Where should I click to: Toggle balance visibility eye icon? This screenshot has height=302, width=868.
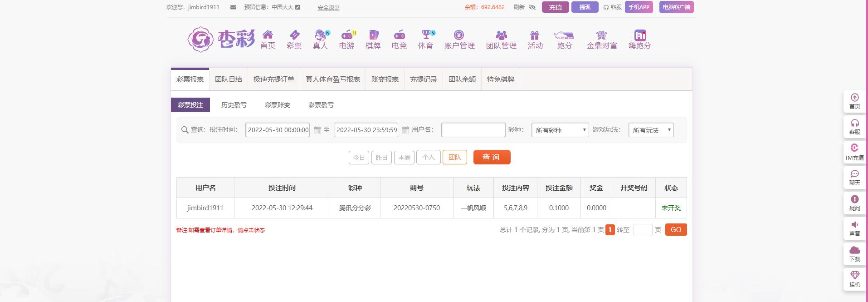pyautogui.click(x=532, y=7)
